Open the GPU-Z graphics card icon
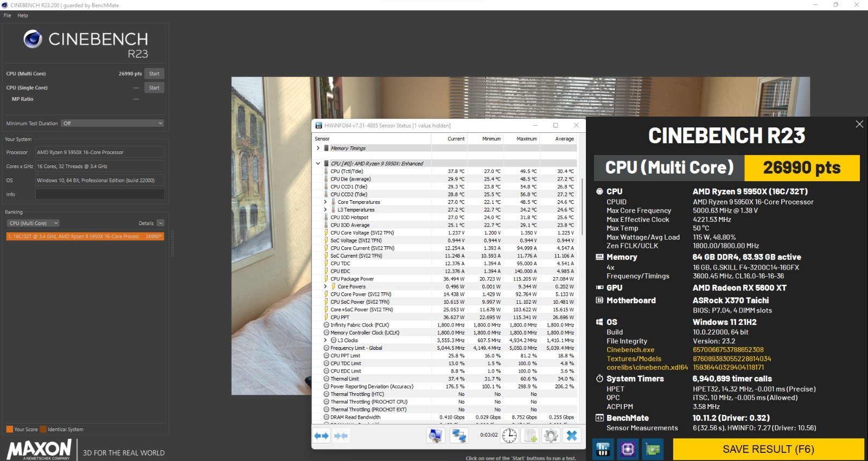 (x=653, y=449)
